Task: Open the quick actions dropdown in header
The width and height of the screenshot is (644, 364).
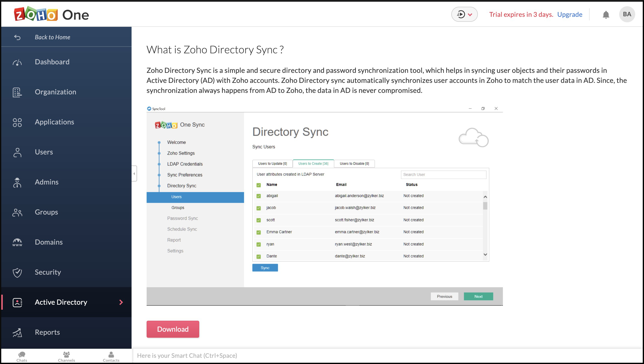Action: [464, 15]
